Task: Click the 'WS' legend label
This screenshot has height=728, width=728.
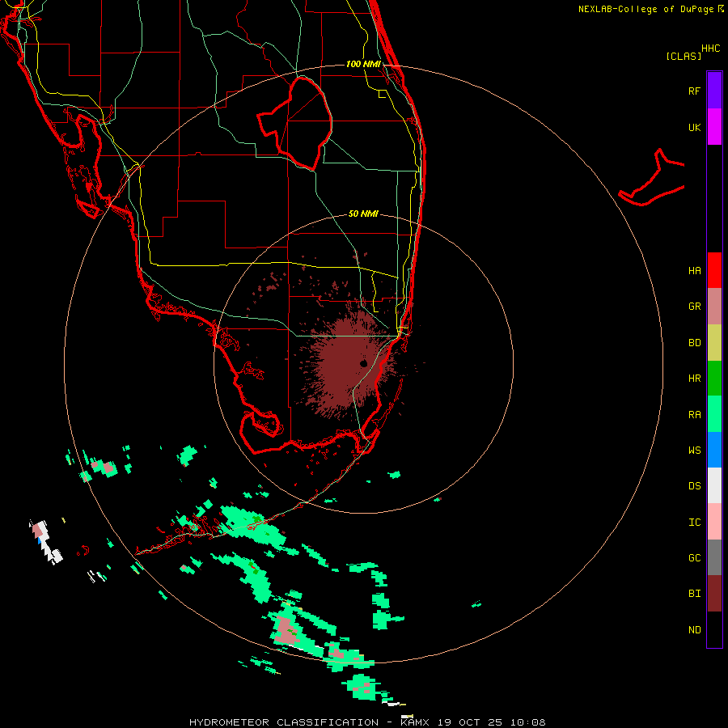Action: [x=694, y=451]
